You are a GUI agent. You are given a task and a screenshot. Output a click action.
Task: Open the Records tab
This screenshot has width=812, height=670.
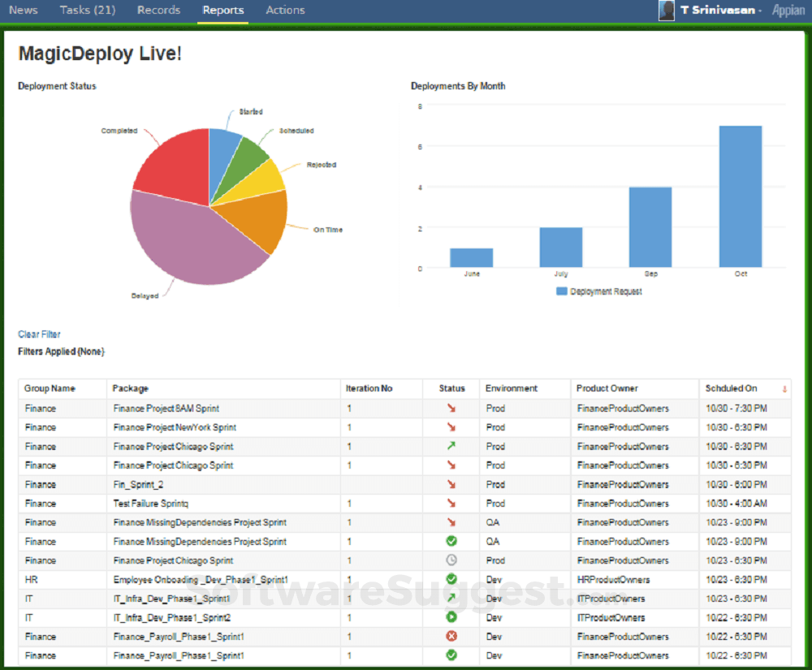click(x=158, y=11)
